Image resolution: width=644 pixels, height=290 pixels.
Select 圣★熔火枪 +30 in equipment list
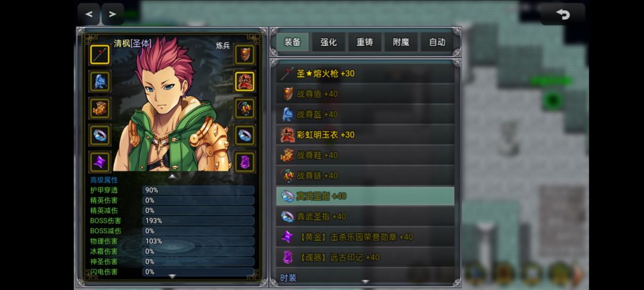pyautogui.click(x=365, y=73)
